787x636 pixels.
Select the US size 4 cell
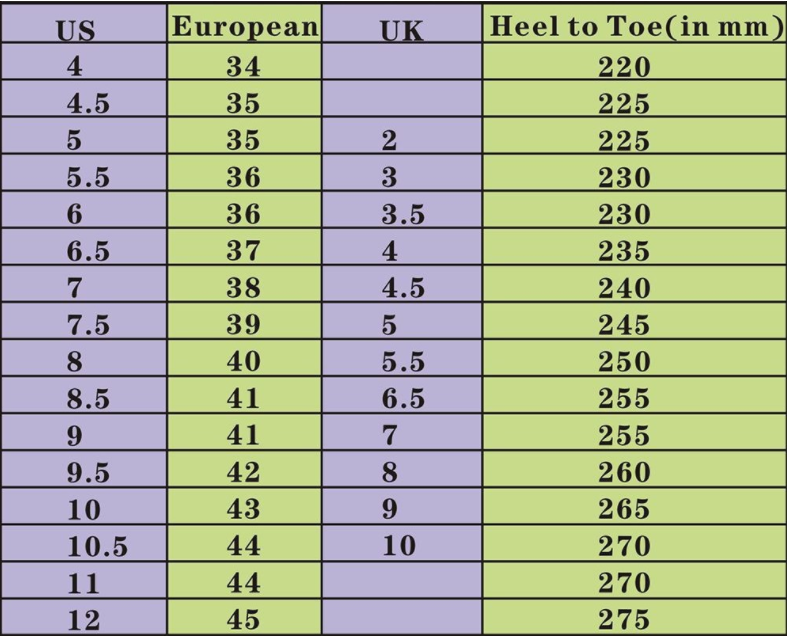74,68
